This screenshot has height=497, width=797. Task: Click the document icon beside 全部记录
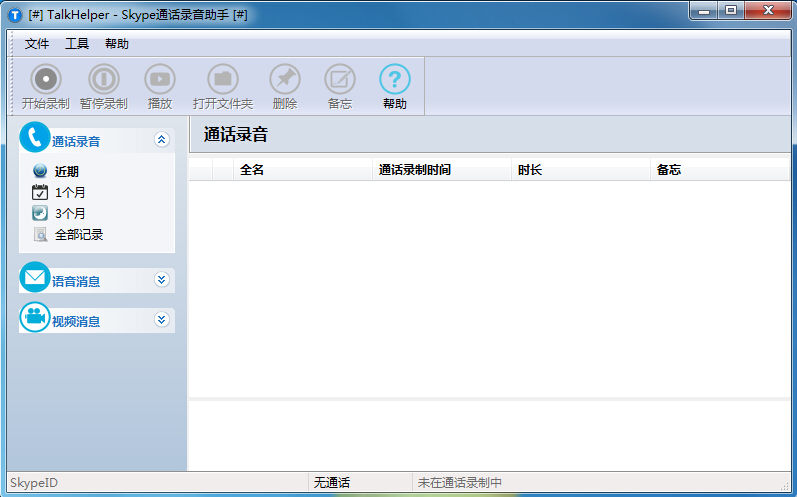[40, 234]
